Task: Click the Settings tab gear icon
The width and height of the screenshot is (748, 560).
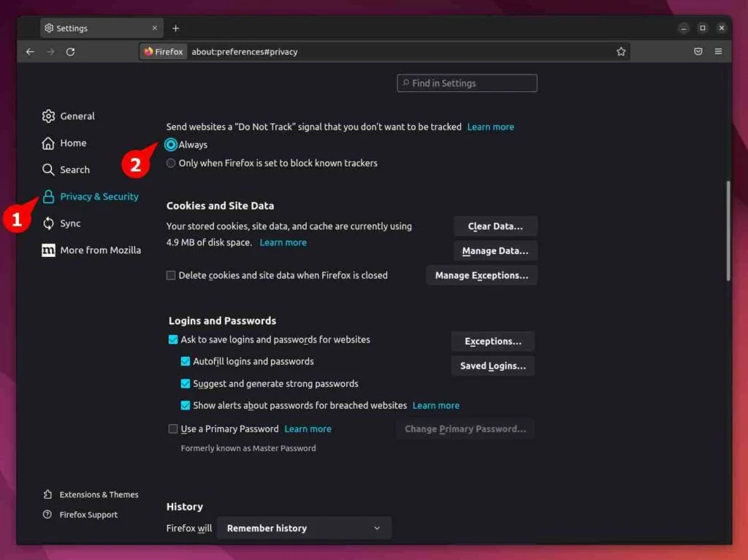Action: click(49, 28)
